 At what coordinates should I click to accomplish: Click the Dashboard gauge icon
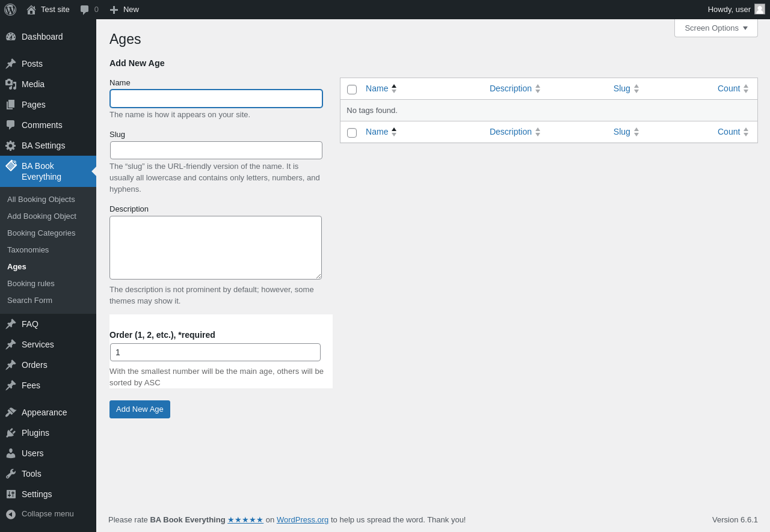[11, 37]
